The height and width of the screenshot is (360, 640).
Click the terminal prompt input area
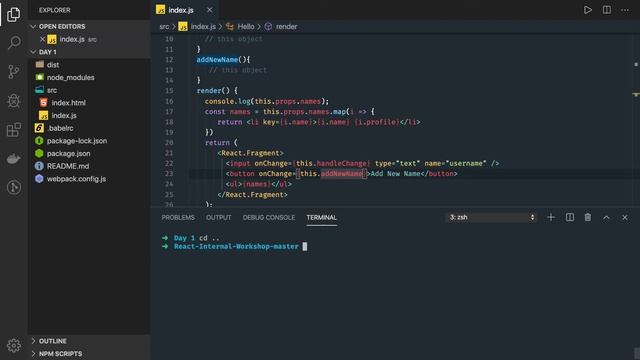tap(304, 246)
